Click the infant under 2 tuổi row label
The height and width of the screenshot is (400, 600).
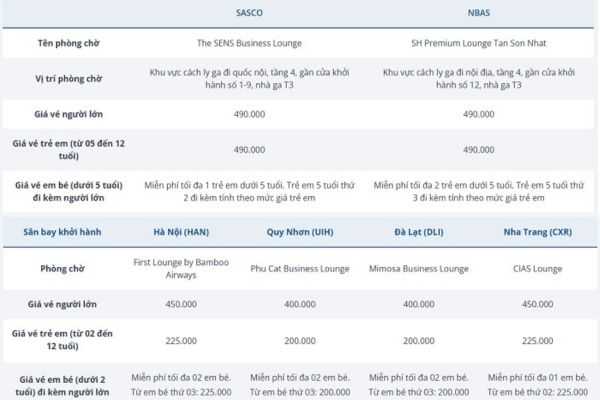(x=69, y=385)
